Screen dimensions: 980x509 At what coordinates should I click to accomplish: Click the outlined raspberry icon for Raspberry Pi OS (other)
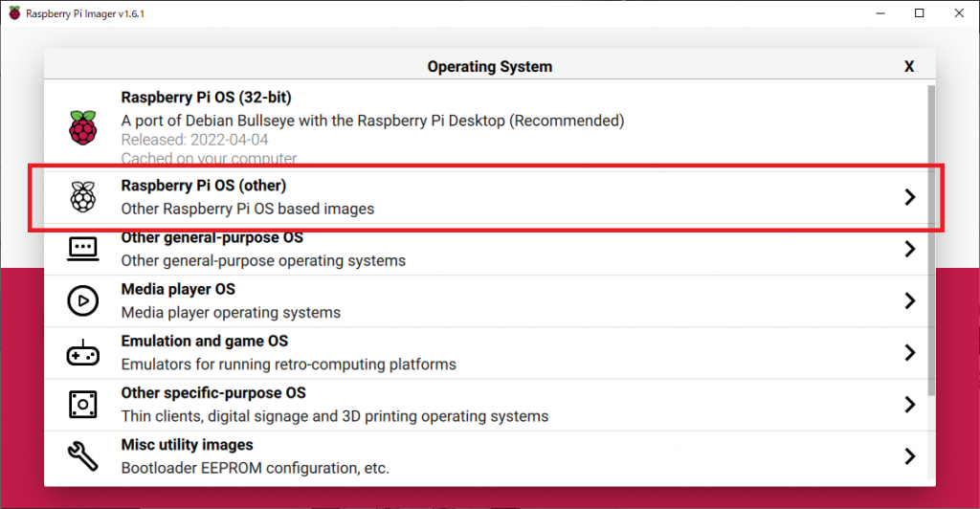83,197
